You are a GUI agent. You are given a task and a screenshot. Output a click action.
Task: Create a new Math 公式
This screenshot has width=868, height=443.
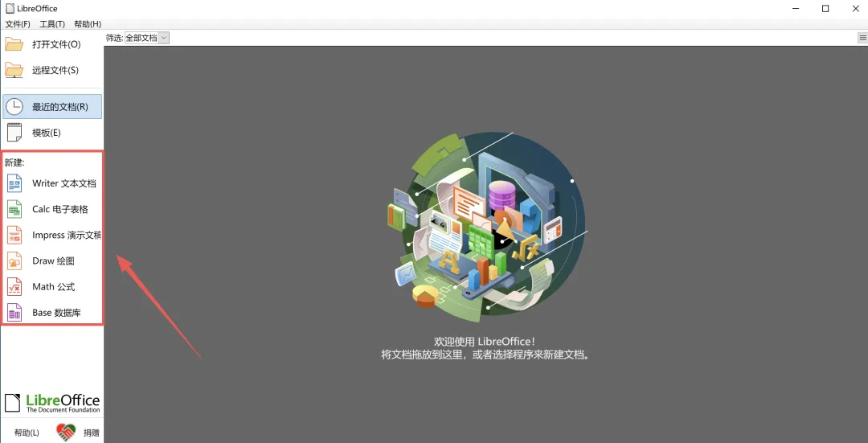tap(52, 287)
